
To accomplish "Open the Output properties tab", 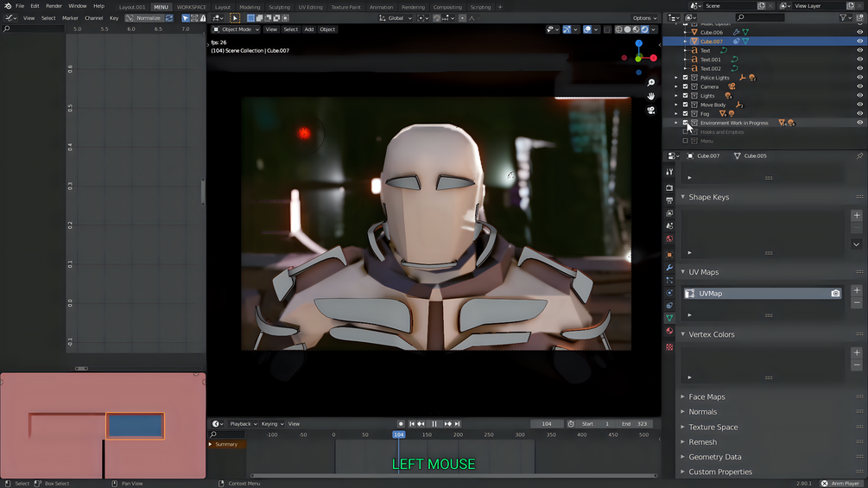I will [x=669, y=200].
